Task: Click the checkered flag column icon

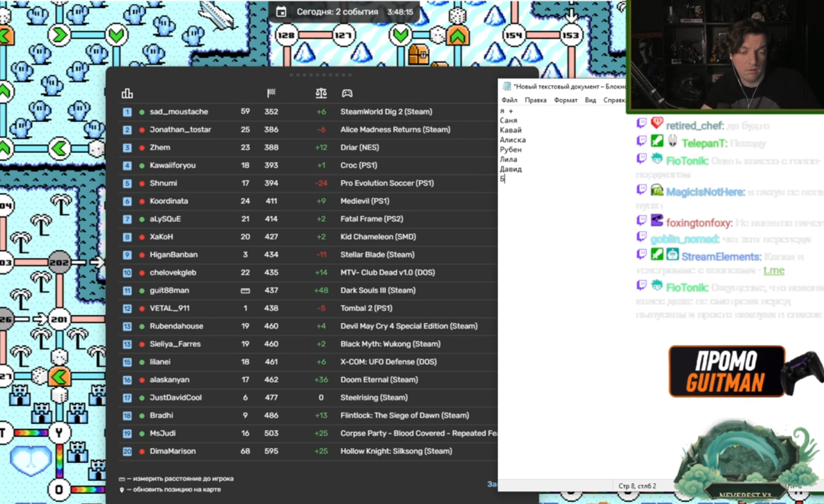Action: tap(271, 93)
